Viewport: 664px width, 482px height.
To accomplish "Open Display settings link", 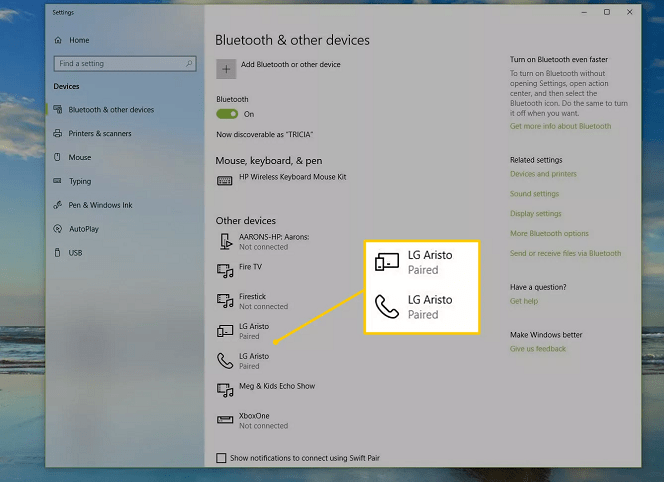I will tap(536, 213).
